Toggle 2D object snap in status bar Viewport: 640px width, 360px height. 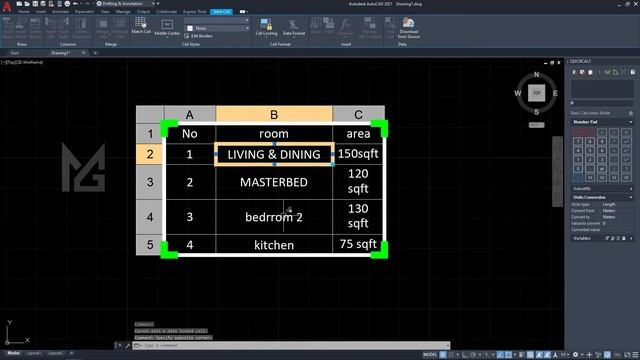coord(508,355)
